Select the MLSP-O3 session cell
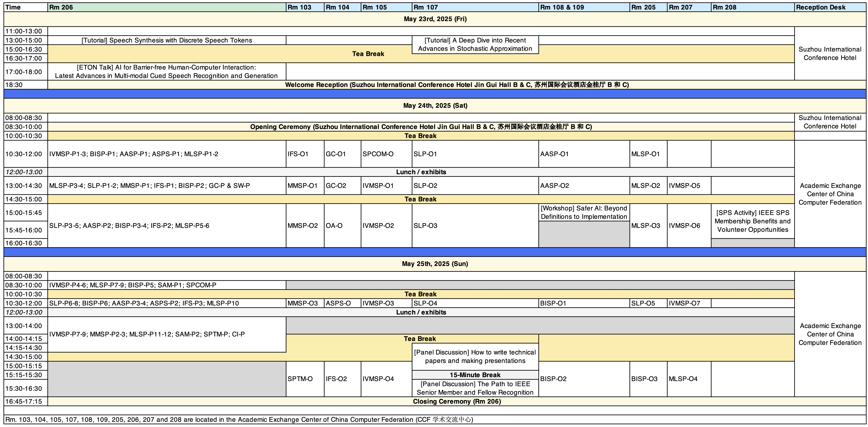868x427 pixels. [x=648, y=225]
